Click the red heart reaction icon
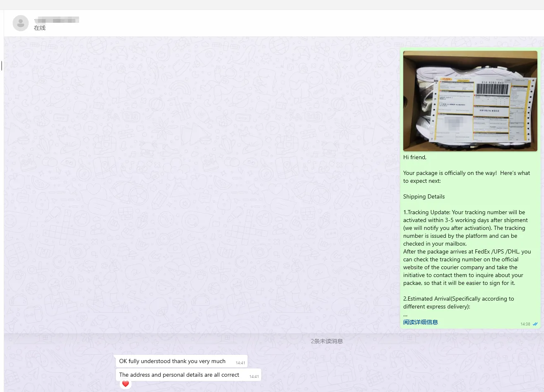 (x=125, y=384)
